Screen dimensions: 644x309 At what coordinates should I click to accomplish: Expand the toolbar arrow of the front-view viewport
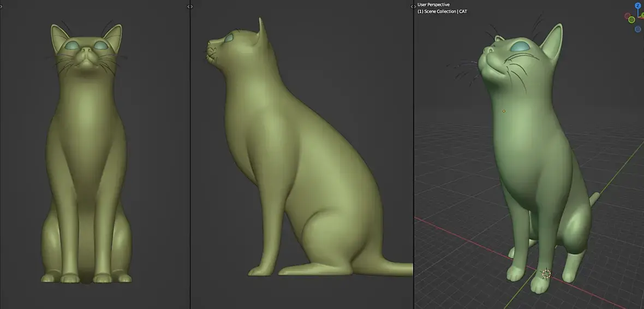coord(1,7)
